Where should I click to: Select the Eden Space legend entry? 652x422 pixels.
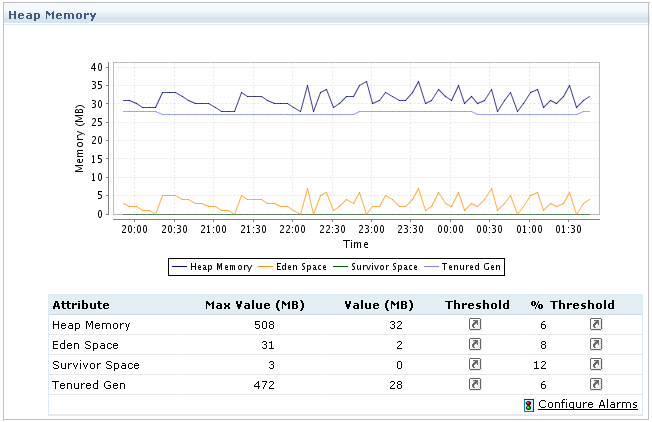[x=297, y=267]
